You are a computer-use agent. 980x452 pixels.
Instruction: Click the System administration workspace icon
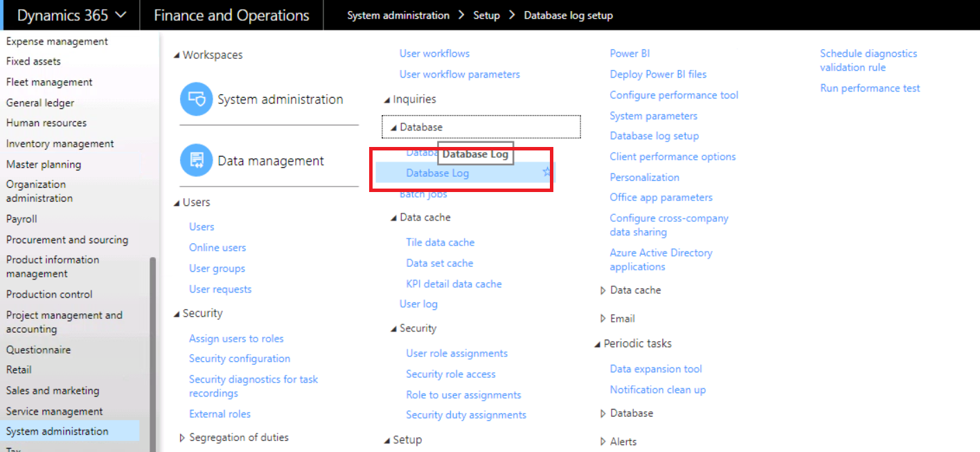coord(196,99)
